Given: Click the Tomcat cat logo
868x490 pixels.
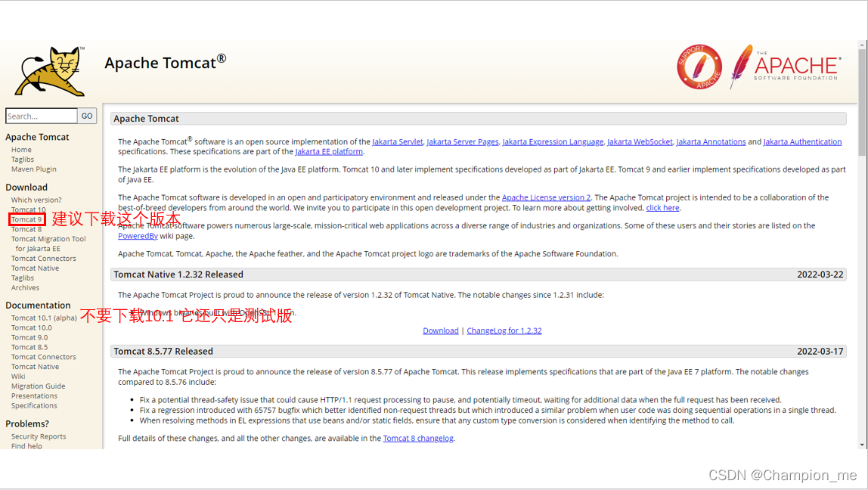Looking at the screenshot, I should point(50,71).
